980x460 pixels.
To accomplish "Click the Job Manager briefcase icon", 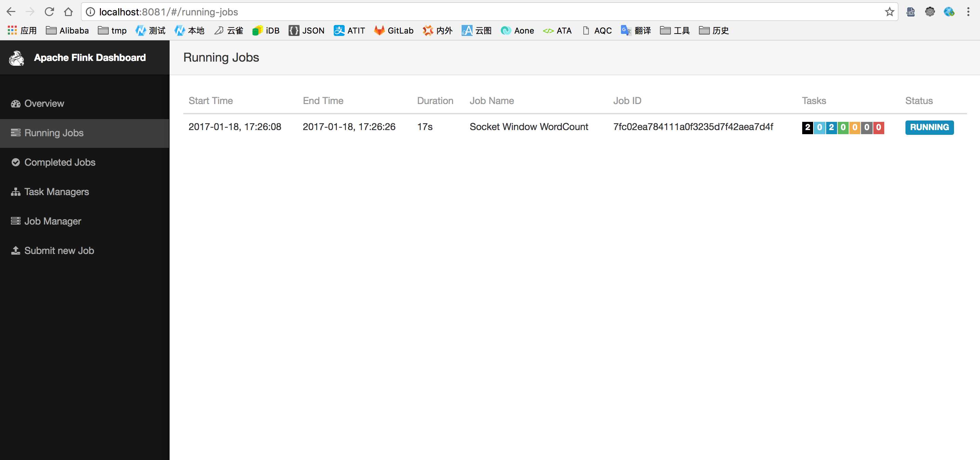I will [x=15, y=221].
